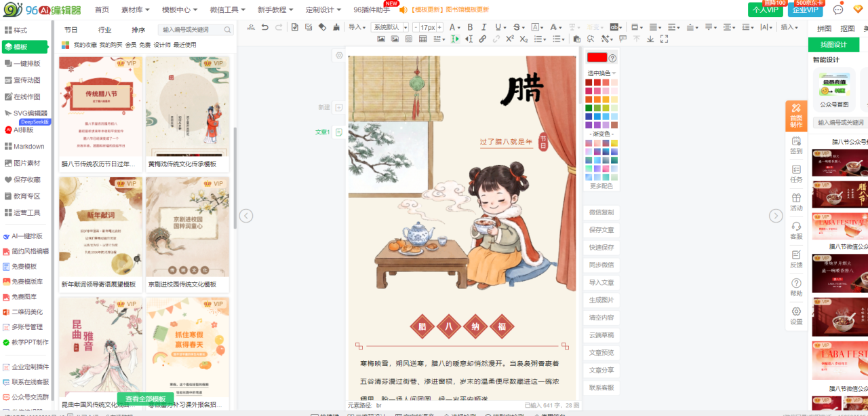Viewport: 868px width, 416px height.
Task: Switch to the 节日 template tab
Action: point(71,30)
